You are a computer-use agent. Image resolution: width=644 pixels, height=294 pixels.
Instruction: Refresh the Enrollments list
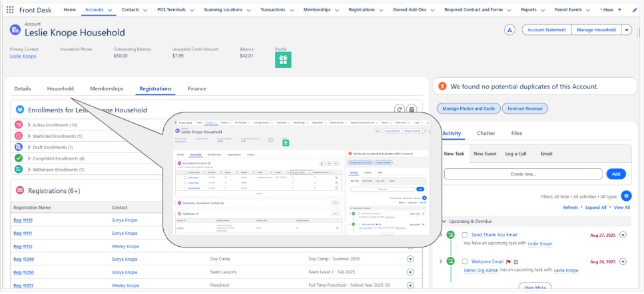[x=399, y=110]
